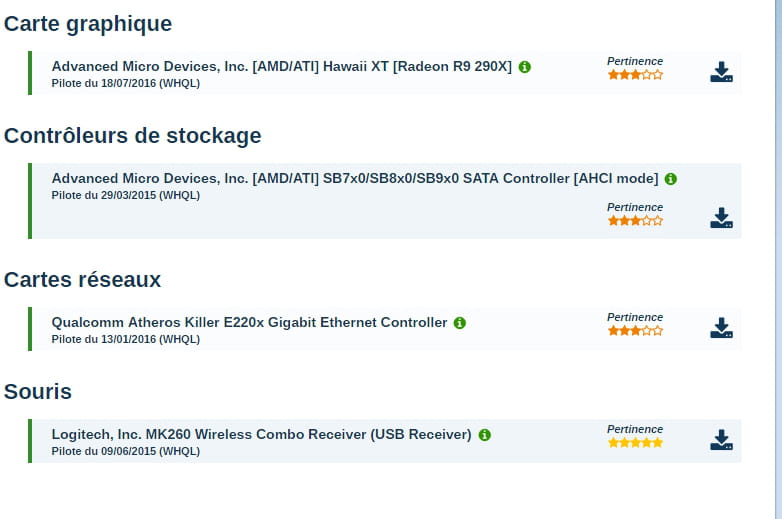
Task: Click the Hawaii XT Radeon driver title
Action: pos(281,66)
